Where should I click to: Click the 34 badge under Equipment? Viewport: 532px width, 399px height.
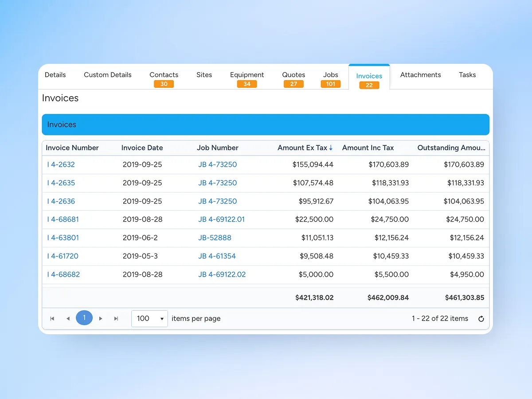[247, 84]
